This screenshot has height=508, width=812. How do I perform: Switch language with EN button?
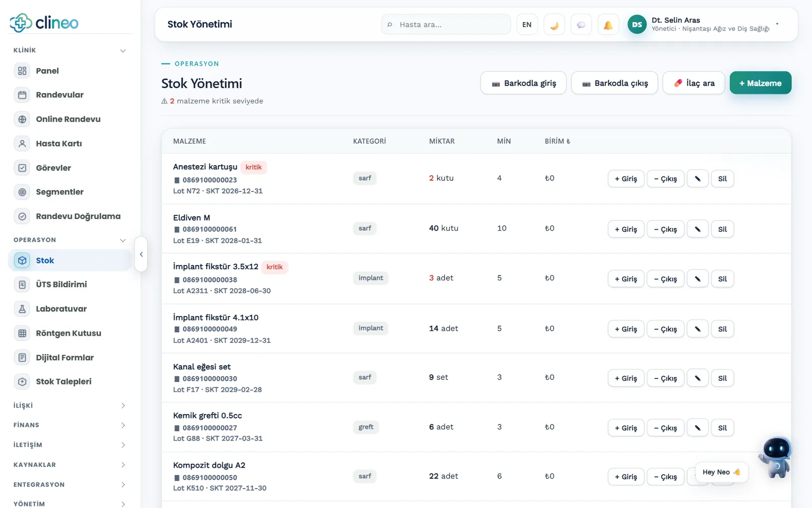click(x=527, y=24)
